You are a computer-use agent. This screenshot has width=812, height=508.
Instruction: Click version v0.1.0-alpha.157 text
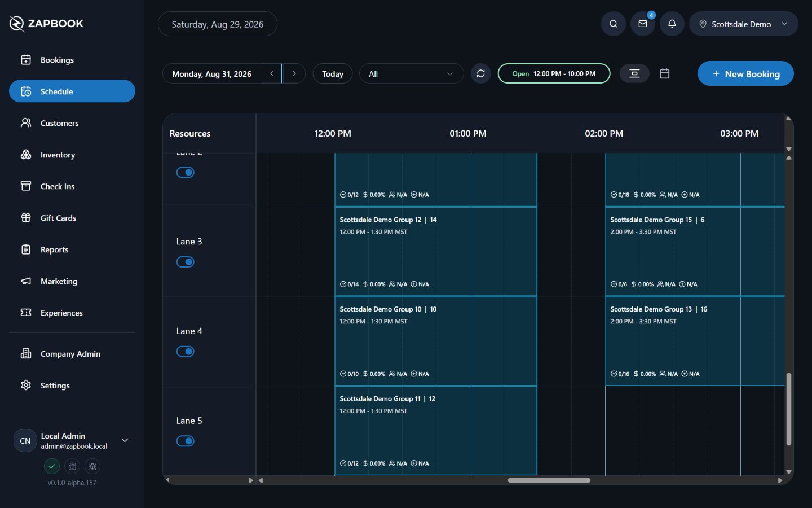(72, 483)
